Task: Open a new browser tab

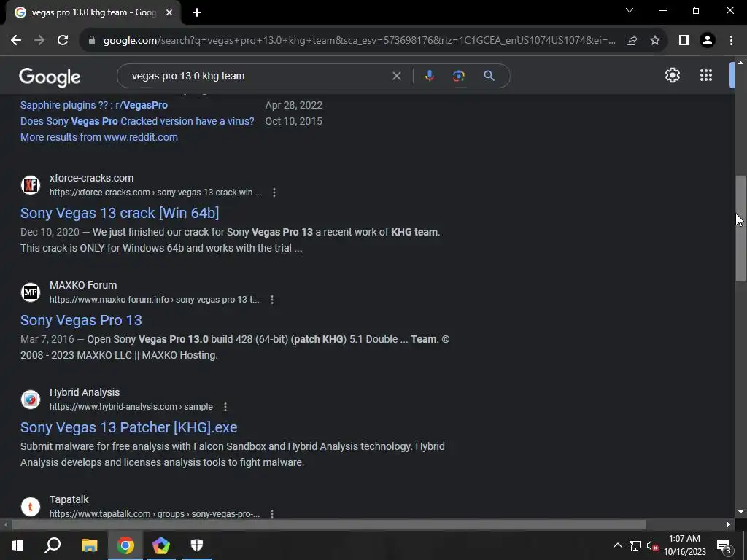Action: click(197, 12)
